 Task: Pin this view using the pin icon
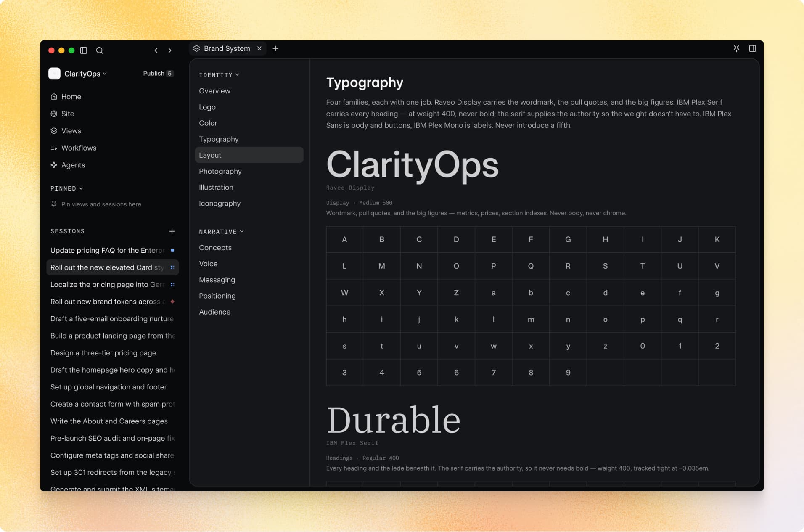coord(736,48)
